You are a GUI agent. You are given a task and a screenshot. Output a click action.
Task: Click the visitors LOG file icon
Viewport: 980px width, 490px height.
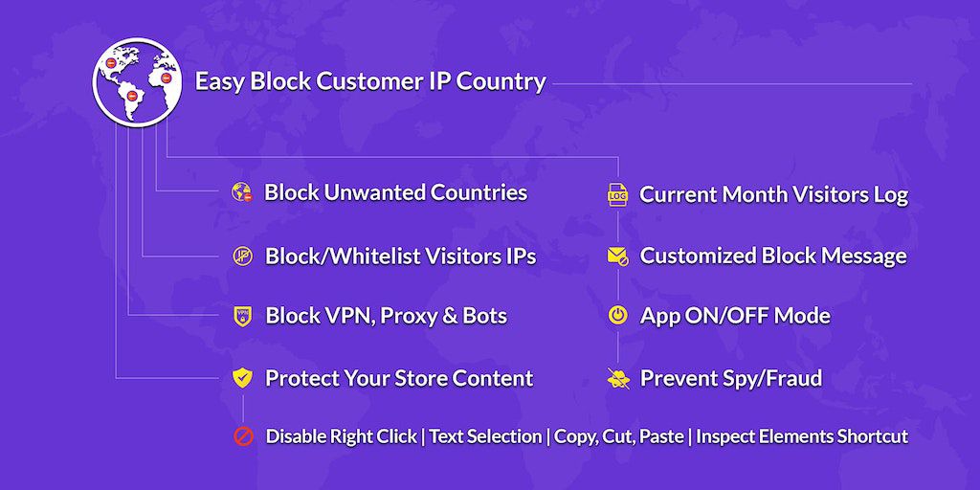pyautogui.click(x=617, y=195)
